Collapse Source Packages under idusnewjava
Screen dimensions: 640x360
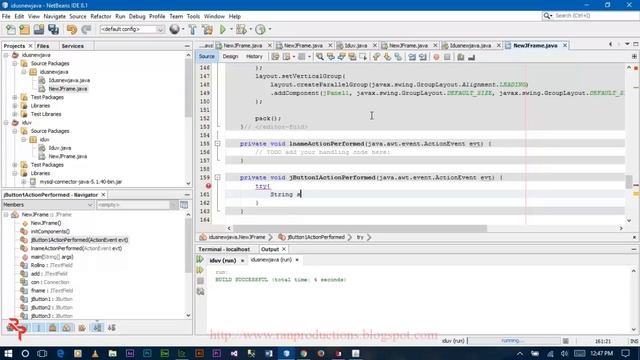[15, 63]
